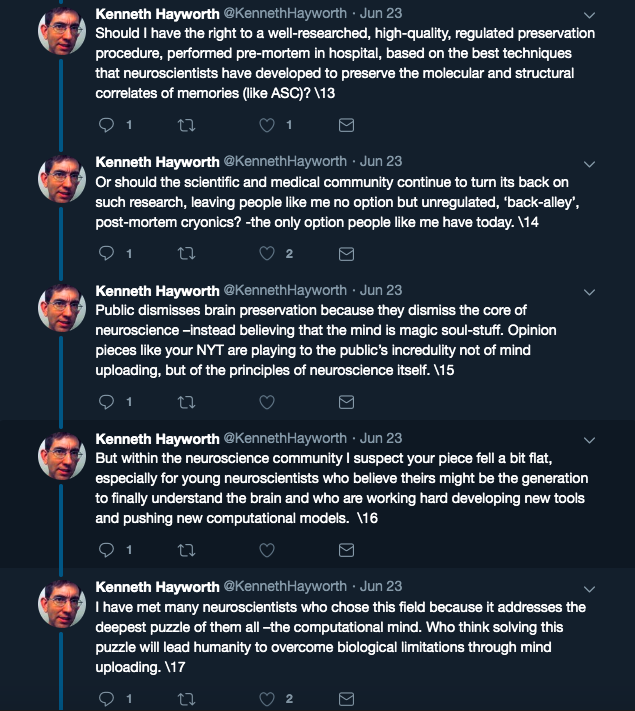Reply to the tweet ending \16
The width and height of the screenshot is (635, 711).
click(x=106, y=550)
